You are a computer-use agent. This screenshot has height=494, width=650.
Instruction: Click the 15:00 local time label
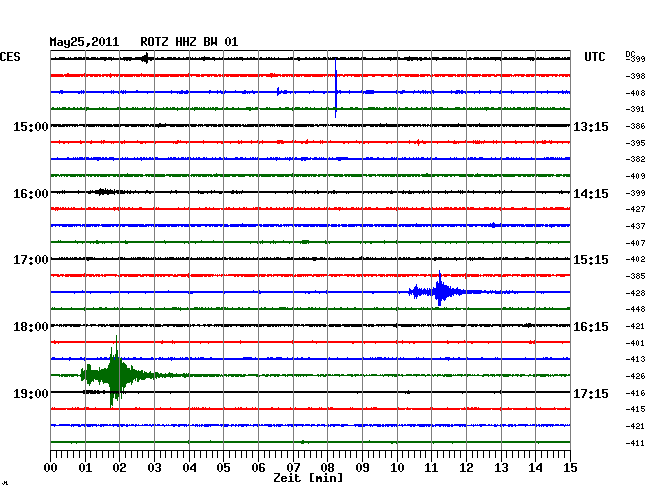tap(31, 127)
